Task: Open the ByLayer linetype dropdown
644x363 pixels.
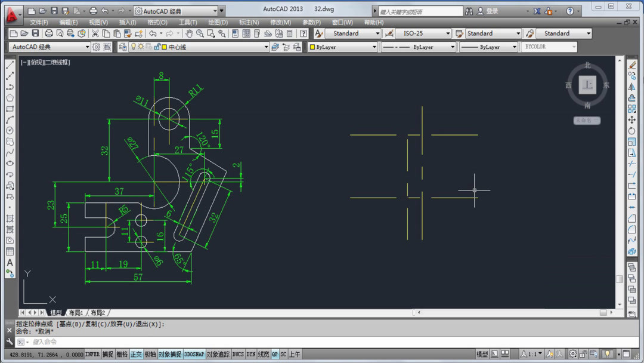Action: [x=452, y=47]
